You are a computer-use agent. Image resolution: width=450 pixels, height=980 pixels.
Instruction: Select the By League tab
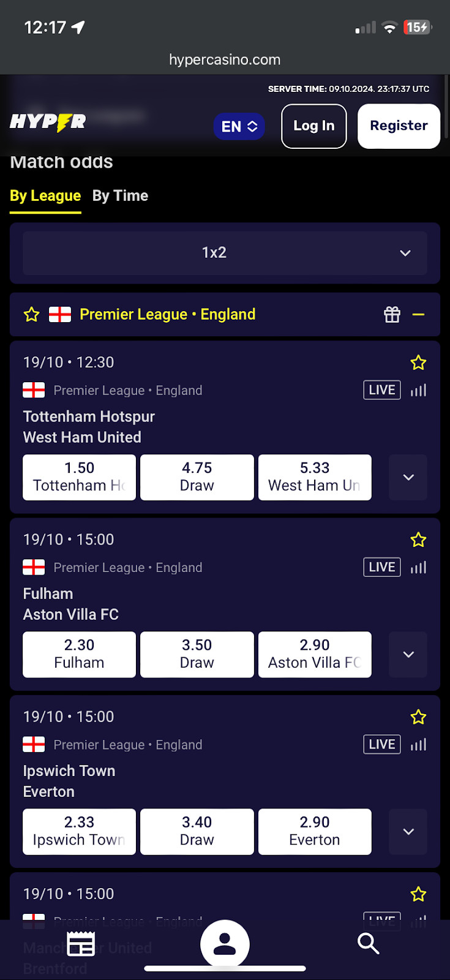point(45,196)
